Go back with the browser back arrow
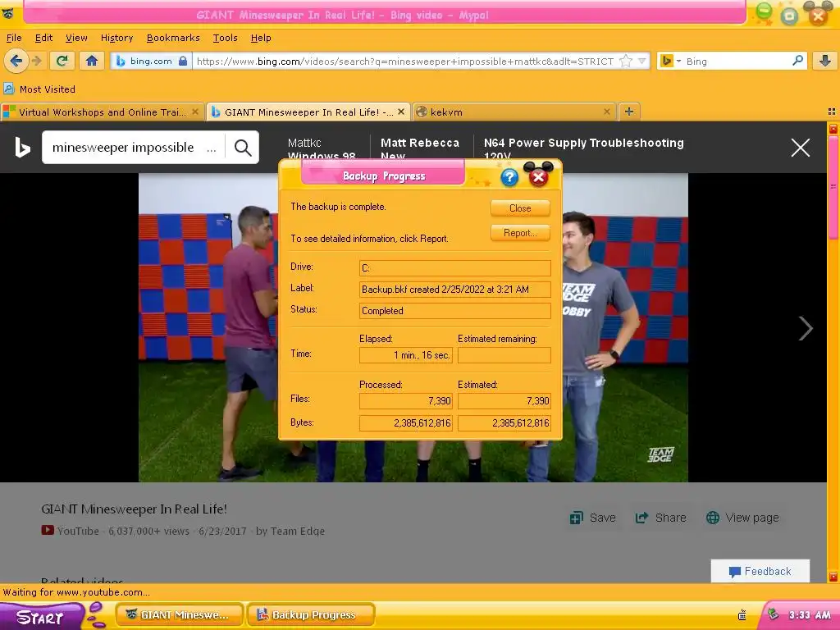 16,61
